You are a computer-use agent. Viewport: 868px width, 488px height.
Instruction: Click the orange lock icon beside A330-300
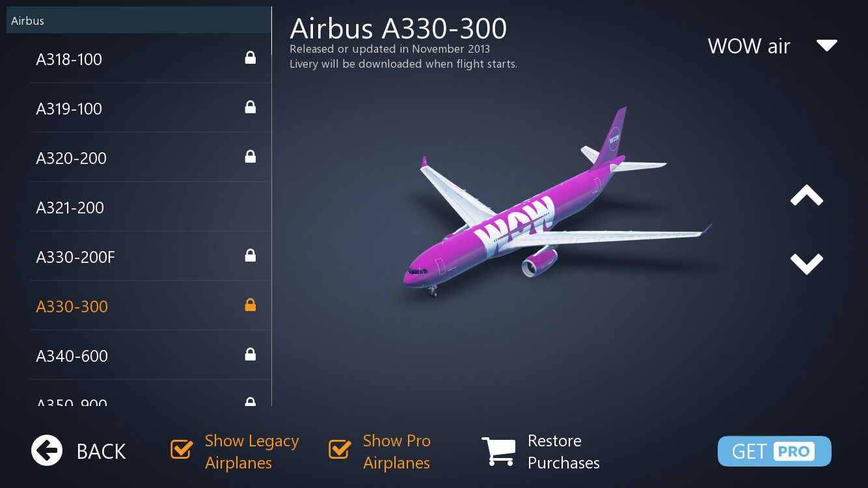coord(250,305)
